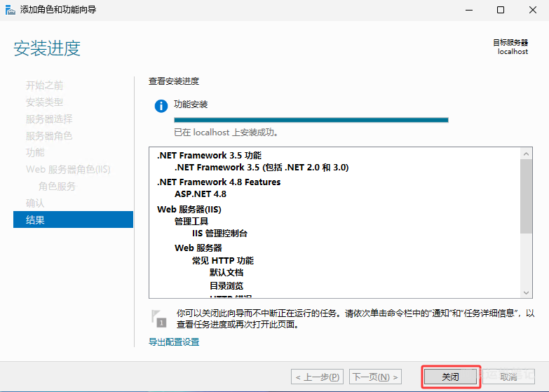Viewport: 549px width, 392px height.
Task: Click the results list scrollbar thumb
Action: (526, 196)
